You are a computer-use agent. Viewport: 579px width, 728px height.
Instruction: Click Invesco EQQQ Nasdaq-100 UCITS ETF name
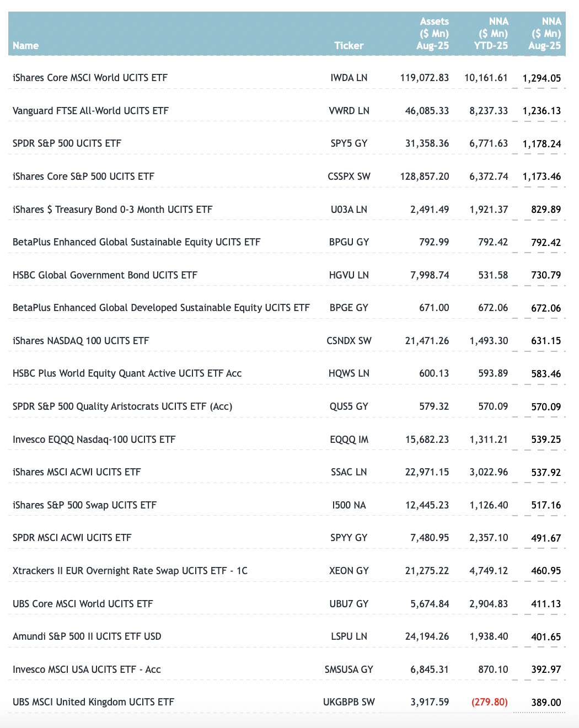[94, 440]
